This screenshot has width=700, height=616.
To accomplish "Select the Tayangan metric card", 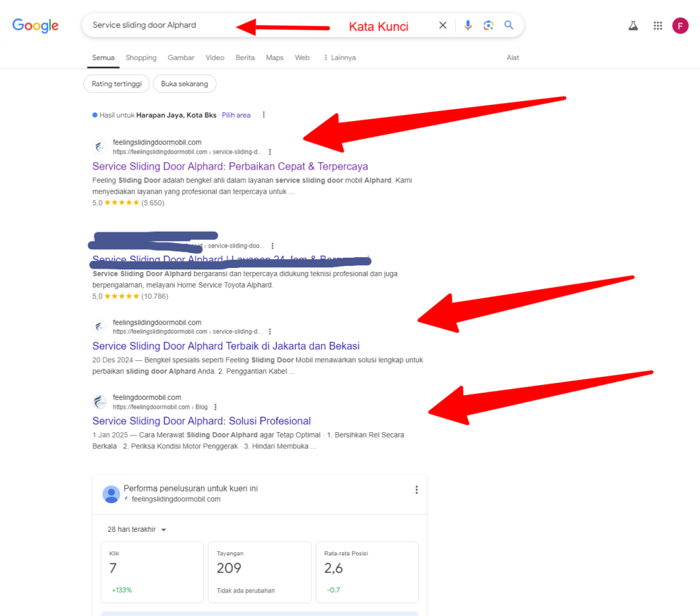I will (259, 572).
